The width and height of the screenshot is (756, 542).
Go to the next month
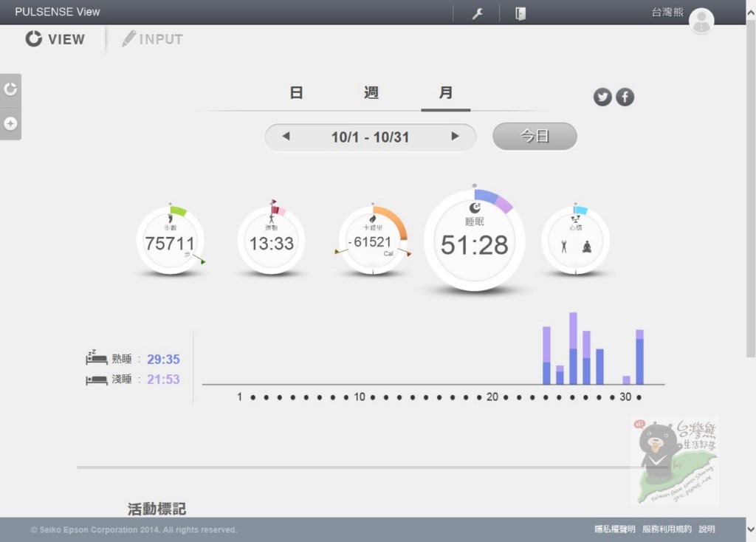pyautogui.click(x=455, y=137)
